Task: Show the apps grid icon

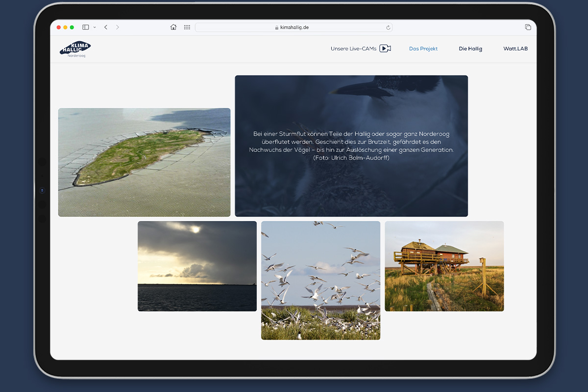Action: pos(187,27)
